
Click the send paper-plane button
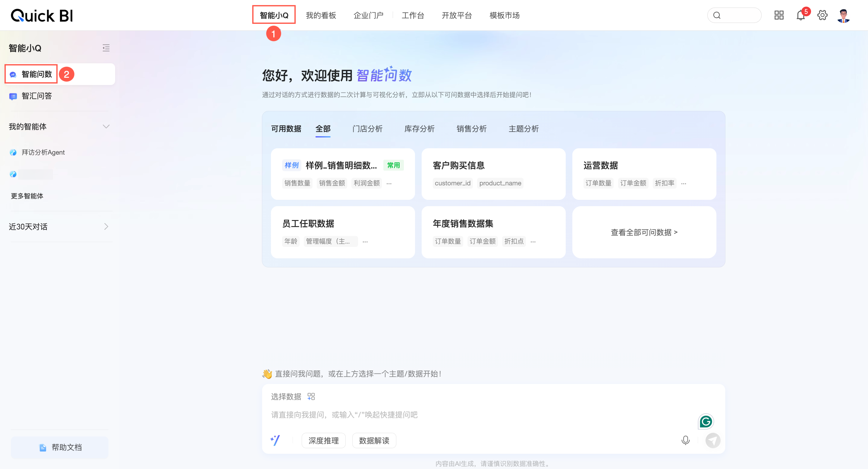pos(713,440)
